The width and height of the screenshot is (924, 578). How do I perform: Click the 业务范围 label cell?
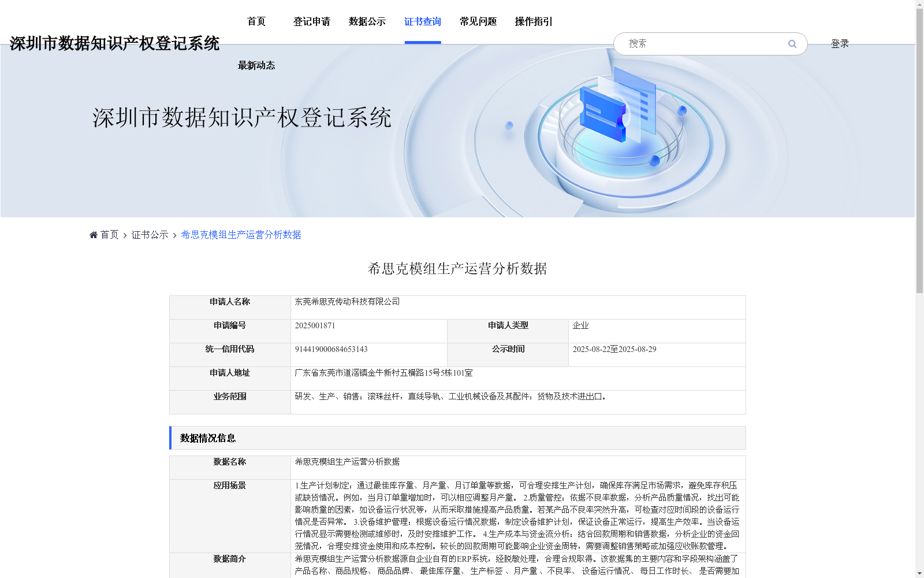(230, 402)
